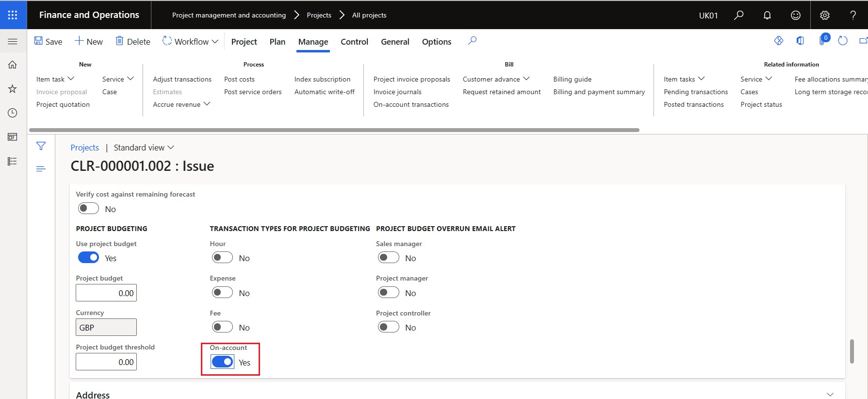Open help question mark icon

click(x=853, y=15)
